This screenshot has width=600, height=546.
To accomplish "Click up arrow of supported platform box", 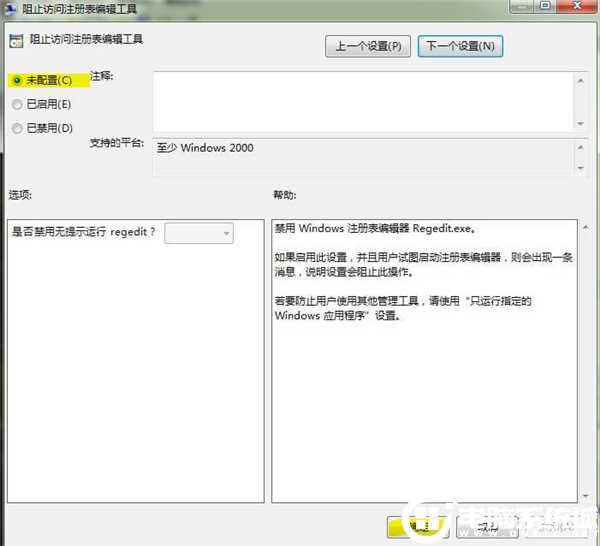I will tap(580, 147).
